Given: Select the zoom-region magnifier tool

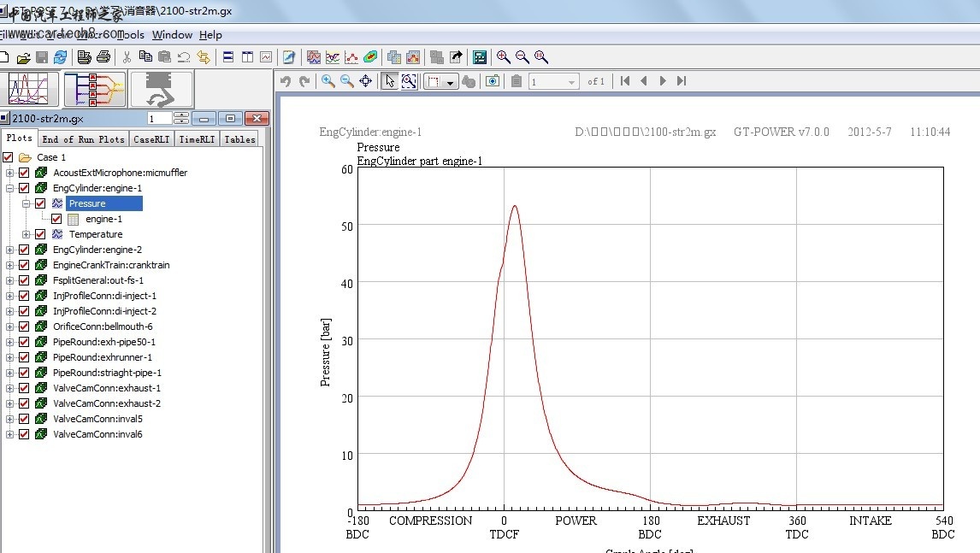Looking at the screenshot, I should pyautogui.click(x=409, y=81).
